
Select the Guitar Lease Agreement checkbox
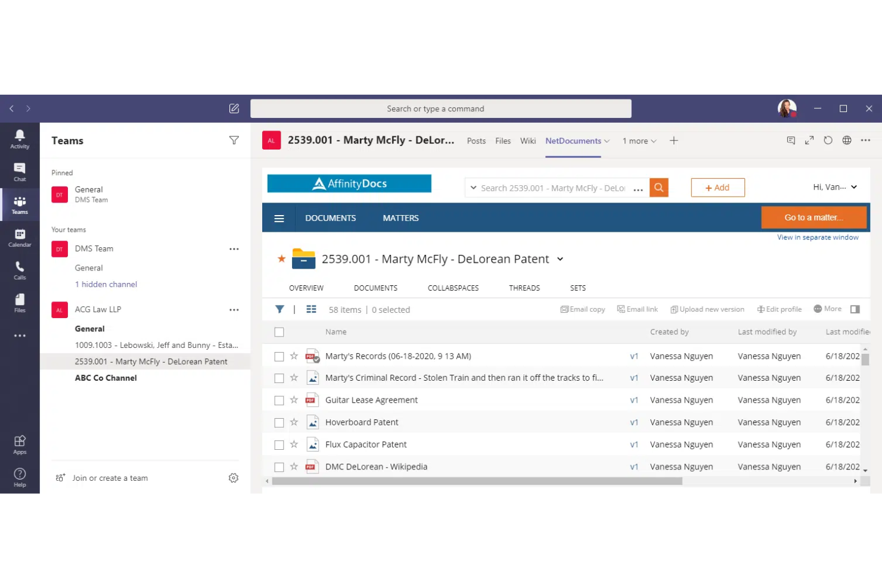pyautogui.click(x=279, y=400)
